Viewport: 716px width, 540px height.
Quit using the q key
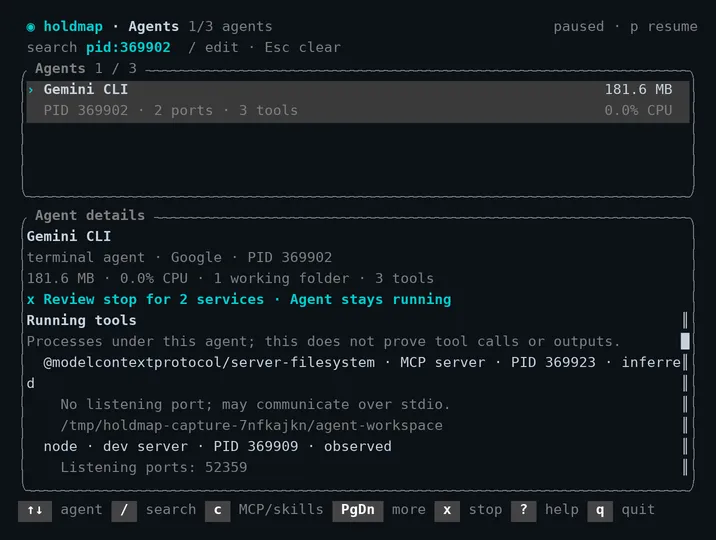tap(600, 510)
